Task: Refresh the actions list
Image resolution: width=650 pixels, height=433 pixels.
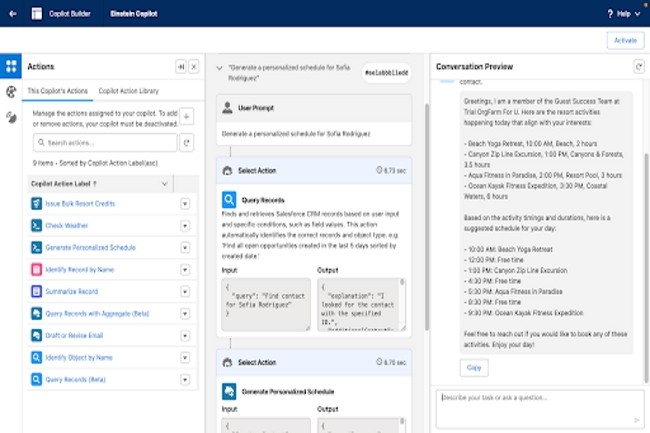Action: click(x=187, y=143)
